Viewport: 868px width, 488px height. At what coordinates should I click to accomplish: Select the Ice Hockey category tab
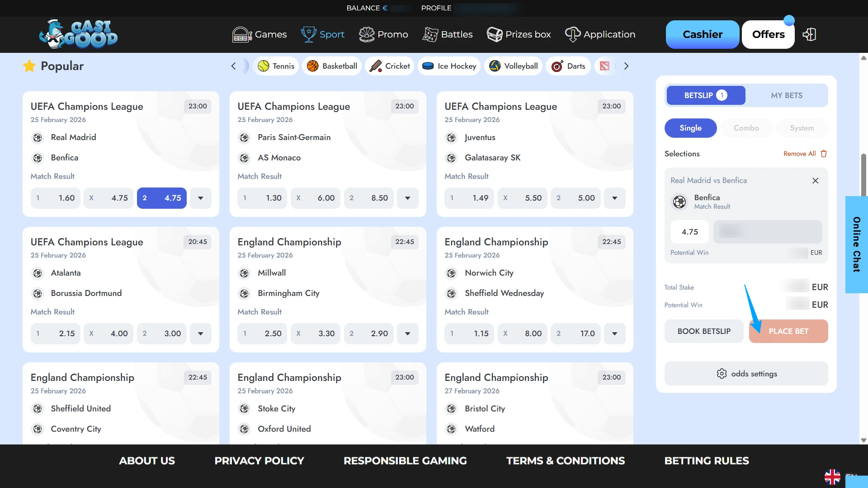449,66
